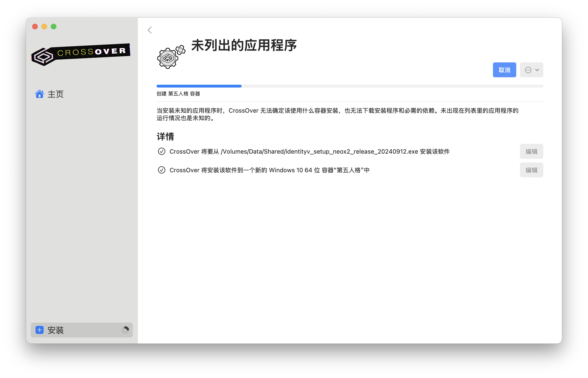Click the blue installation progress bar
Image resolution: width=588 pixels, height=378 pixels.
coord(350,86)
